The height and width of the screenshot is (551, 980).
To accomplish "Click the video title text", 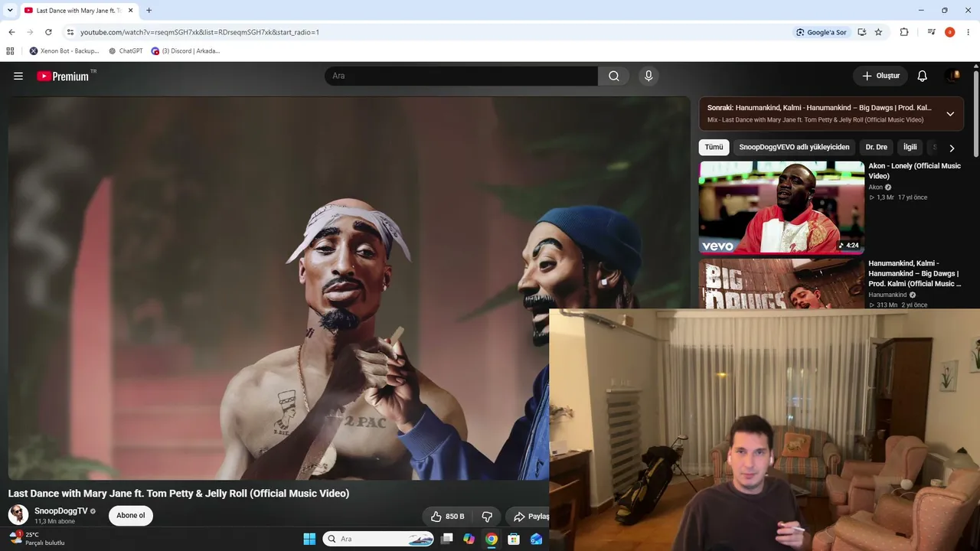I will pyautogui.click(x=178, y=494).
